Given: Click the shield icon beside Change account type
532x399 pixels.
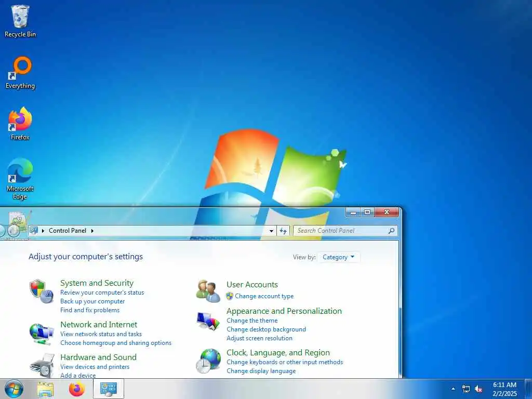Looking at the screenshot, I should [x=230, y=296].
